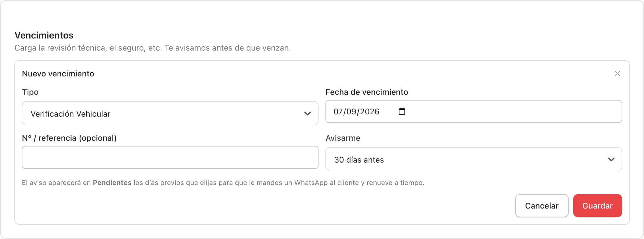Click the N° / referencia (opcional) label

click(69, 138)
